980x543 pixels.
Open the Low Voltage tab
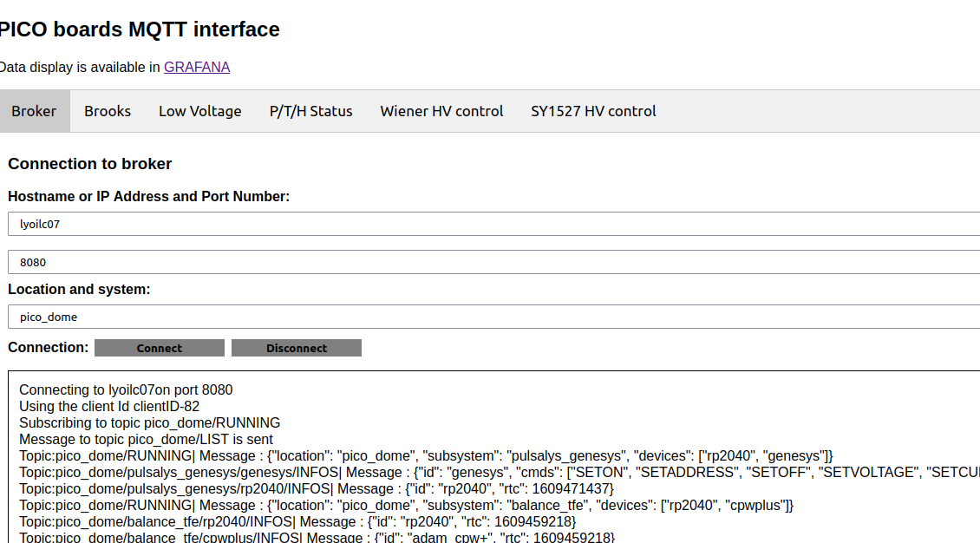(199, 111)
